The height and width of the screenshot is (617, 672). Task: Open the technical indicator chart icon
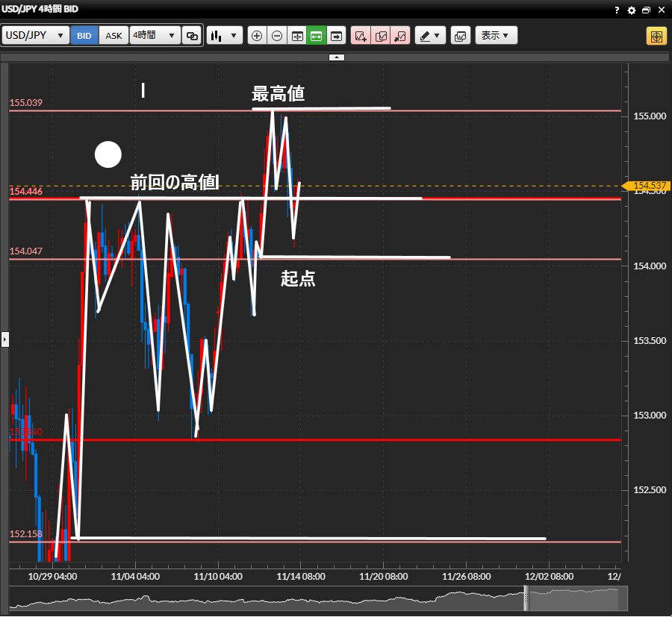(x=461, y=36)
